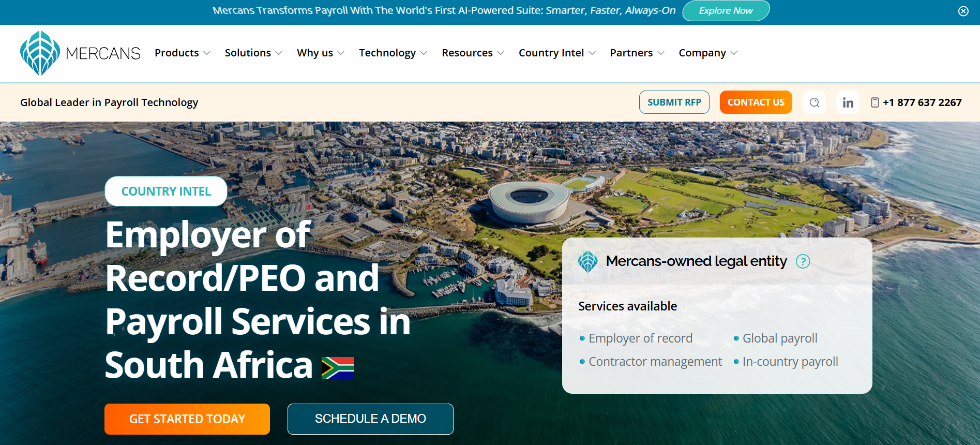980x445 pixels.
Task: Open the search magnifier icon
Action: 815,102
